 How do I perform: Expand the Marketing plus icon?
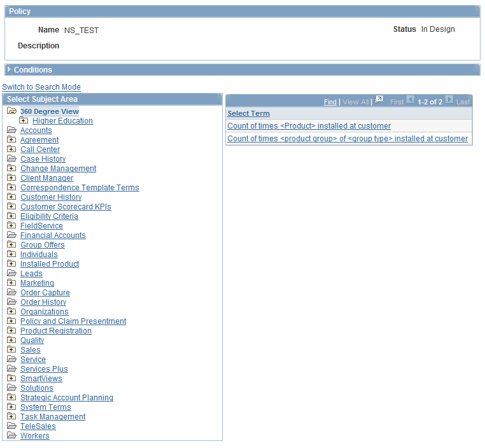click(11, 283)
